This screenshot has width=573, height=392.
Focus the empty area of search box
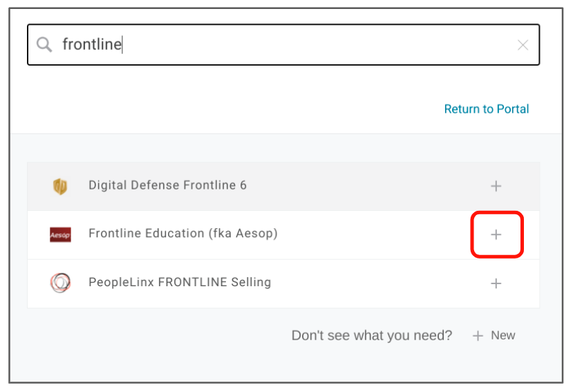311,45
